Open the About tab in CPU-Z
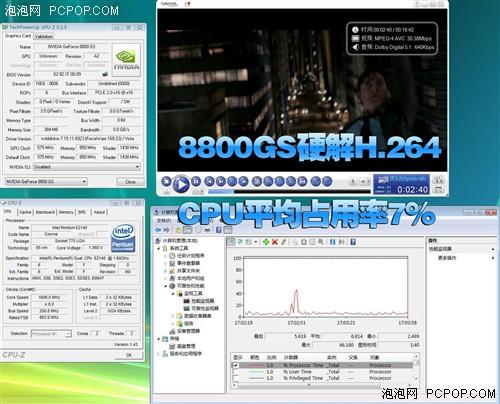This screenshot has height=404, width=500. [x=99, y=212]
